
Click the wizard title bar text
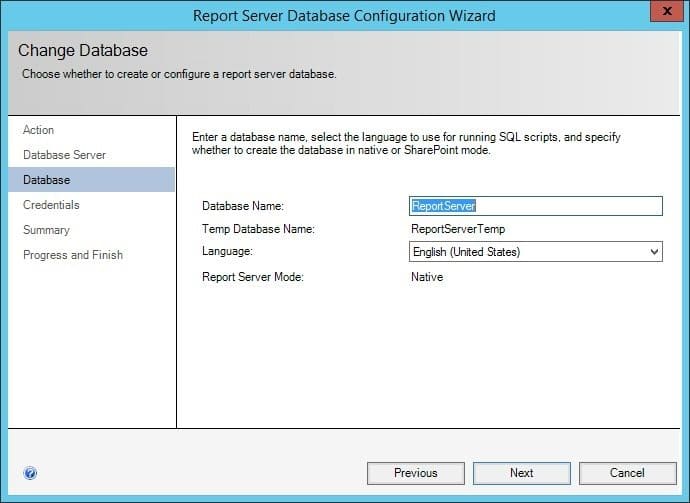tap(344, 16)
